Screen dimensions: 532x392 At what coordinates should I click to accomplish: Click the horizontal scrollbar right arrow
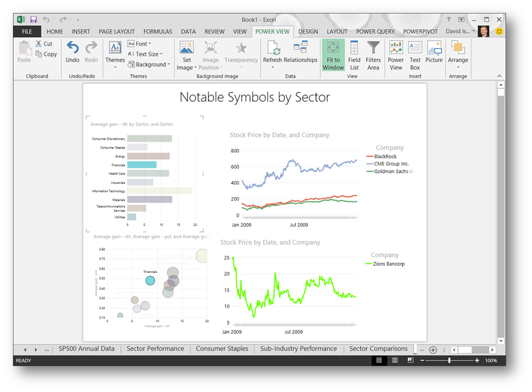(492, 349)
